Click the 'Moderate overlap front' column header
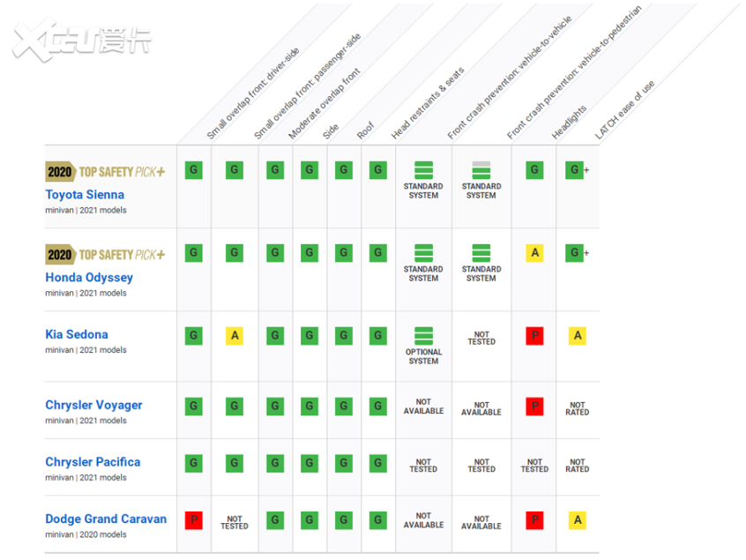 324,104
